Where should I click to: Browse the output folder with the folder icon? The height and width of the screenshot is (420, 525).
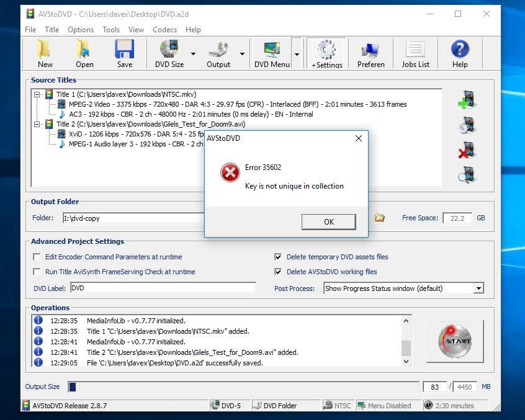(x=379, y=218)
